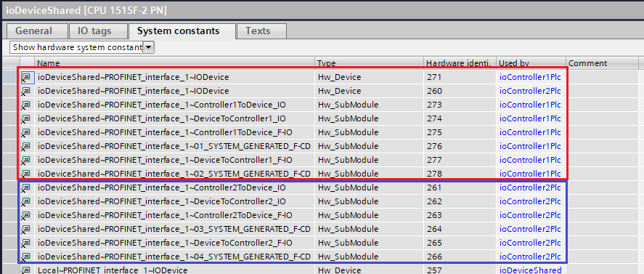Select name ending 01_SYSTEM_GENERATED_F-CD

(174, 146)
